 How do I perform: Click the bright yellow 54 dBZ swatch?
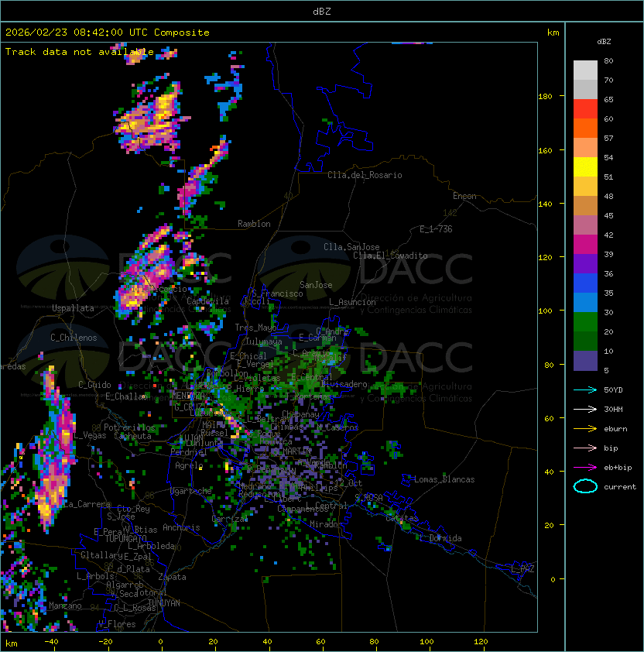coord(585,166)
